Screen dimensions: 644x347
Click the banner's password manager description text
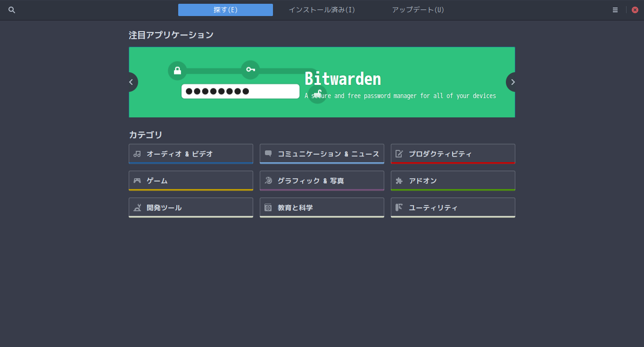pos(400,96)
